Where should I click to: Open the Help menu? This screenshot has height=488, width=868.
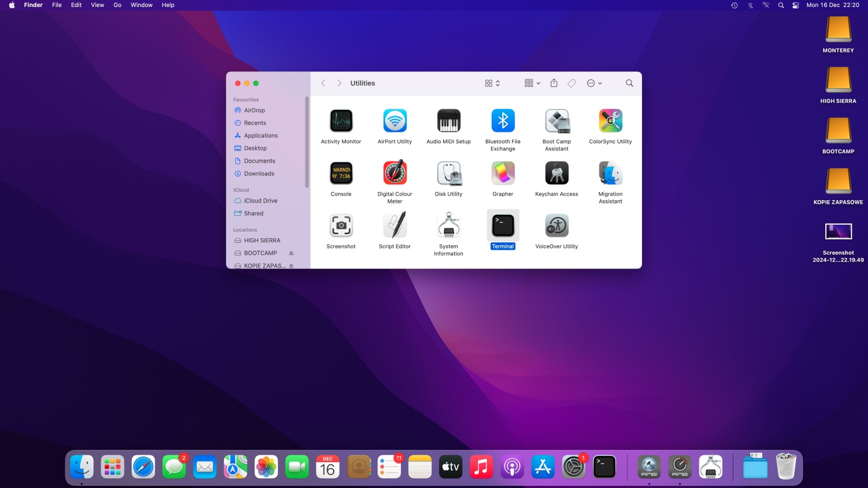point(168,5)
